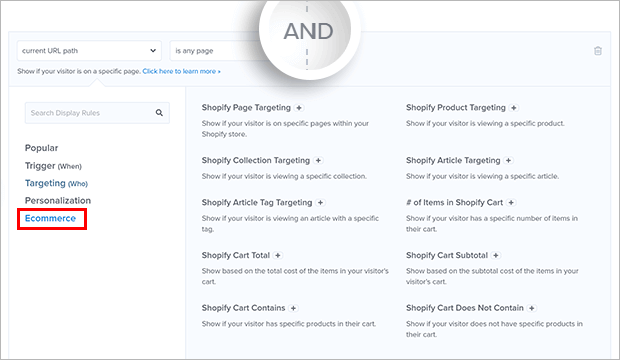Select the Targeting (Who) category
The image size is (620, 360).
tap(57, 183)
